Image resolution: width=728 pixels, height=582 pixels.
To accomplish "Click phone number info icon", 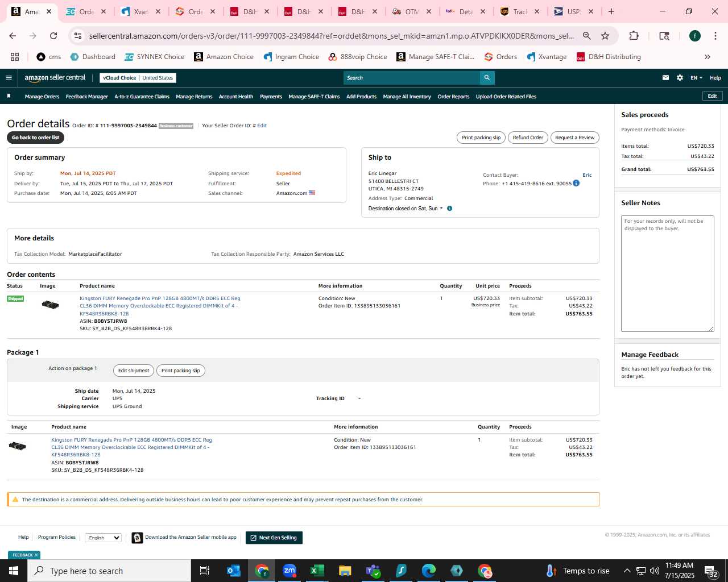I will click(576, 183).
